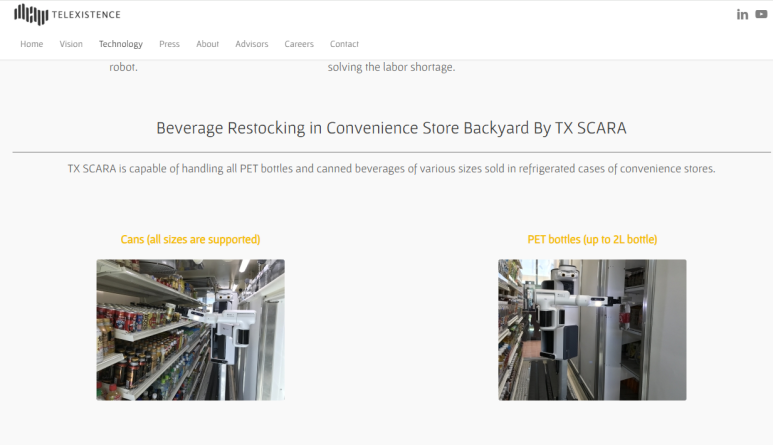Open the YouTube icon in header
Image resolution: width=773 pixels, height=445 pixels.
761,14
